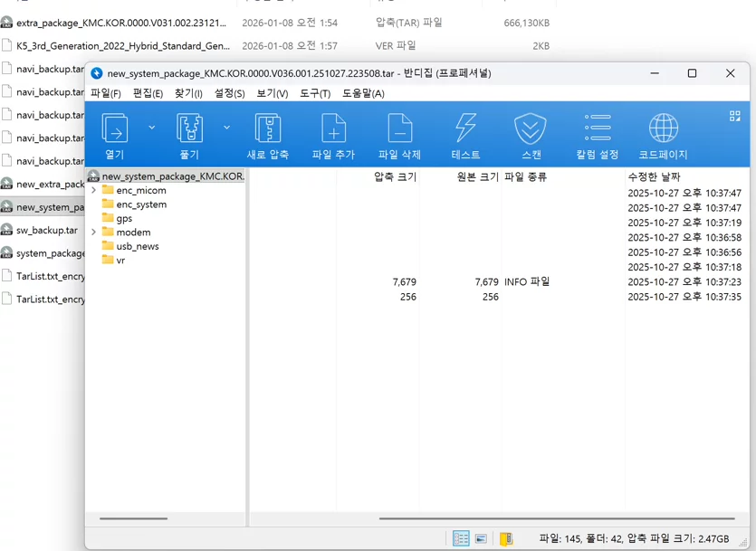Click new_extra_pack TAR icon in Explorer
Viewport: 756px width, 551px height.
[x=6, y=184]
